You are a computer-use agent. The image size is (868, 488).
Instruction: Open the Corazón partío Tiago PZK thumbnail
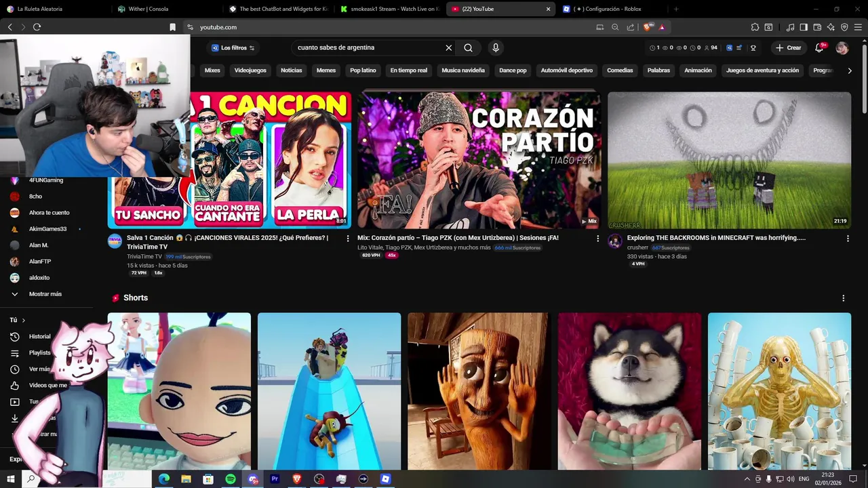[479, 161]
